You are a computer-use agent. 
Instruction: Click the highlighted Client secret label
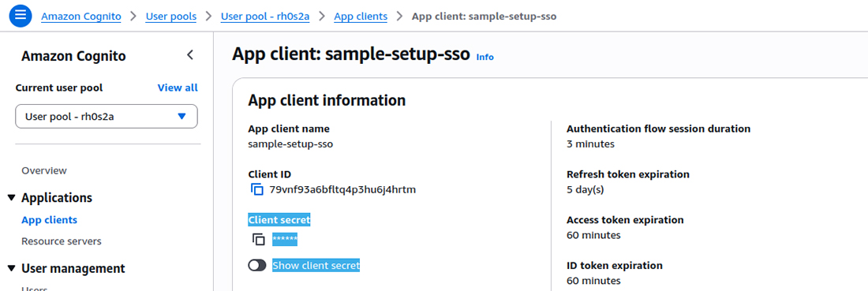click(279, 220)
